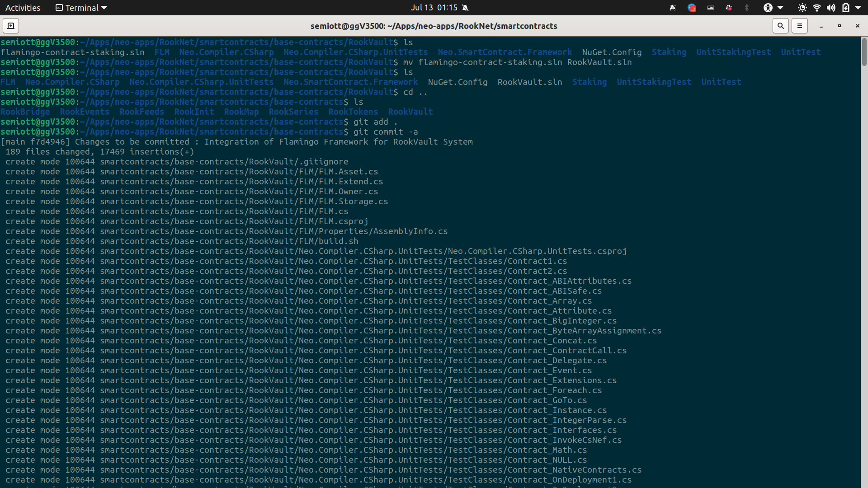Expand the accessibility dropdown arrow
868x488 pixels.
[x=780, y=8]
